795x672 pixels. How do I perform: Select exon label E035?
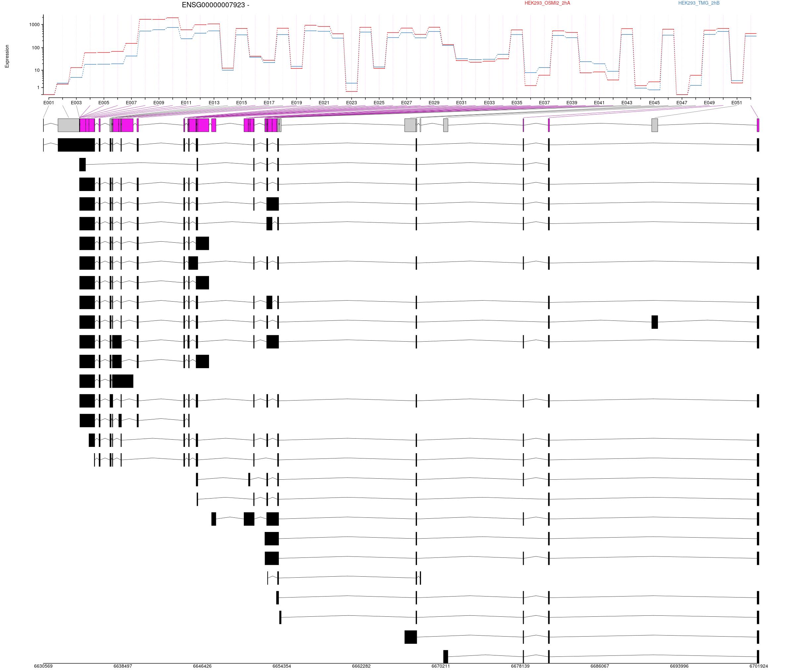517,103
